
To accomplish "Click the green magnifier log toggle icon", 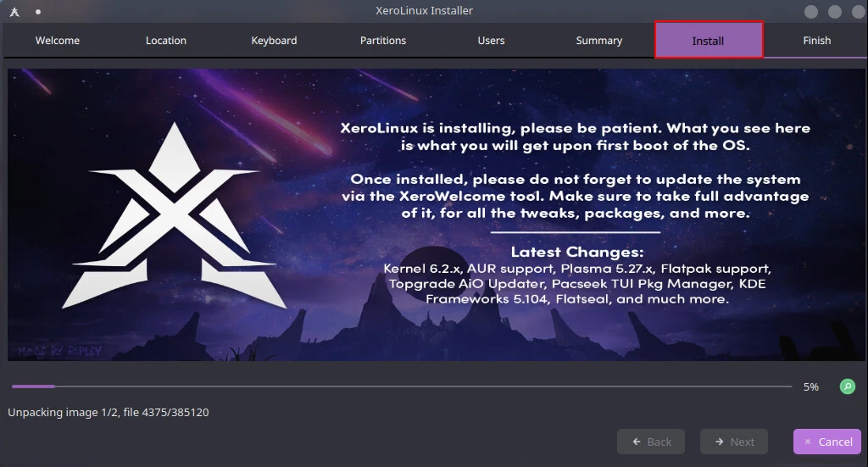I will pyautogui.click(x=847, y=386).
